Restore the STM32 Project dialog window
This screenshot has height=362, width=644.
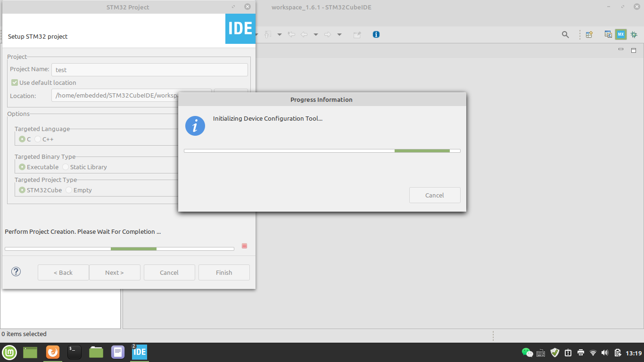[x=233, y=7]
